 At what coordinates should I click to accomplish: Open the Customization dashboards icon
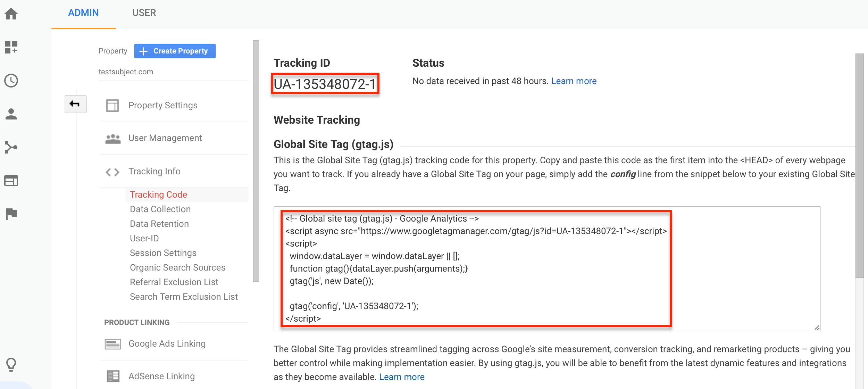pyautogui.click(x=11, y=47)
